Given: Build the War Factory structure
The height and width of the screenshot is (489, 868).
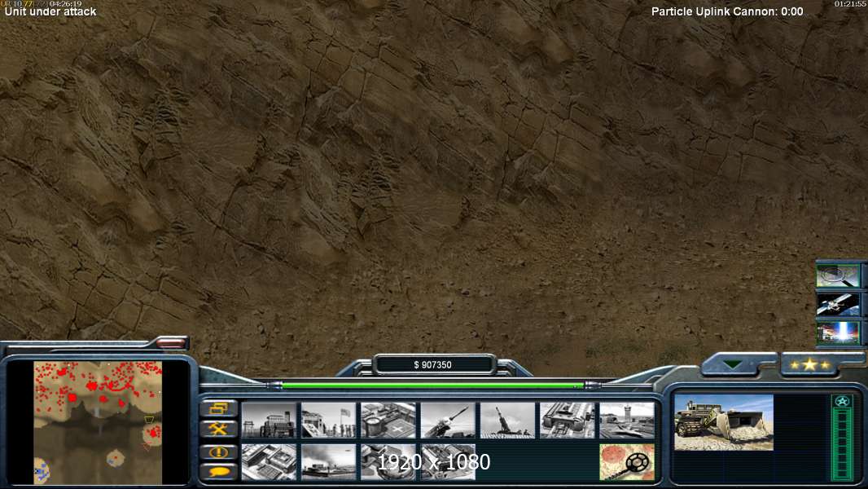Looking at the screenshot, I should click(x=568, y=420).
